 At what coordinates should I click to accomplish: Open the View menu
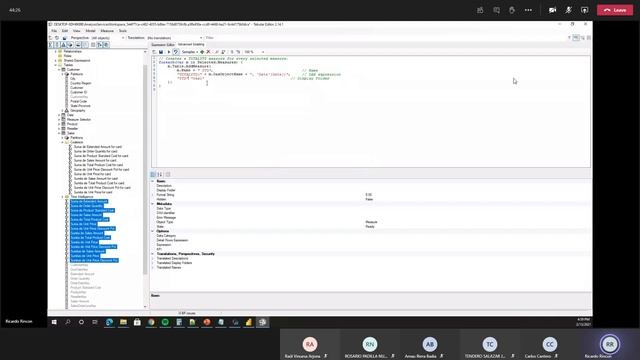tap(76, 31)
